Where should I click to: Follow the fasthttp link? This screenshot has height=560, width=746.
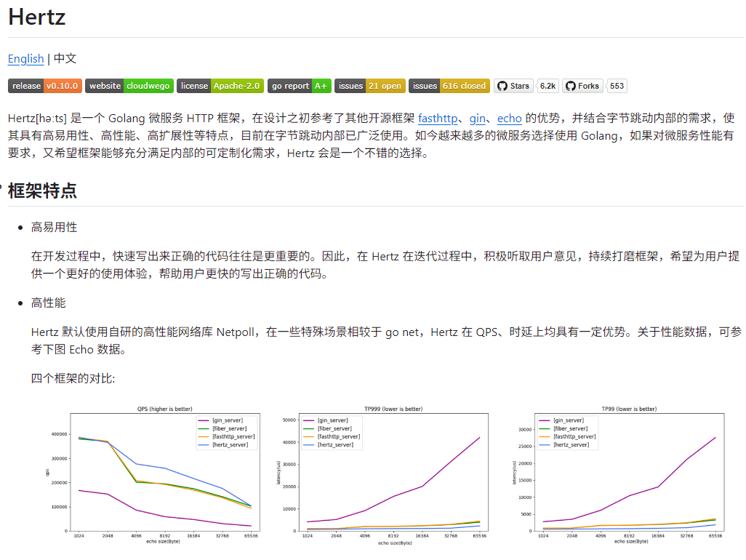coord(438,118)
